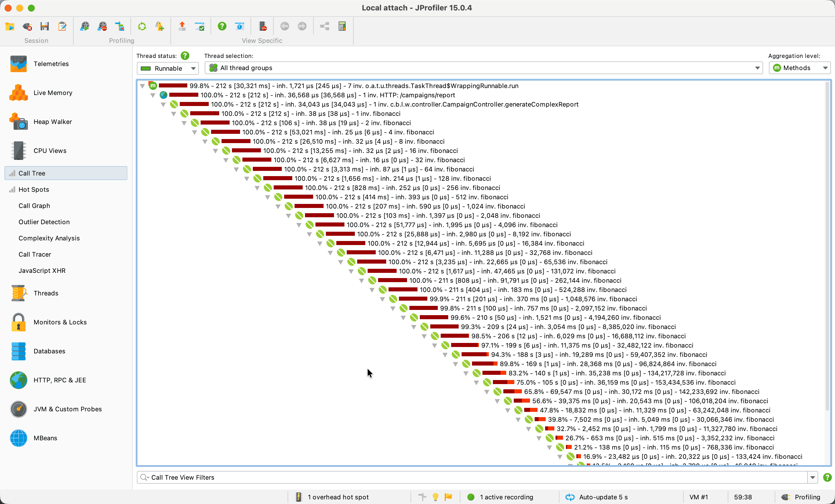Click the orange flag icon in the status bar
835x504 pixels.
click(448, 497)
